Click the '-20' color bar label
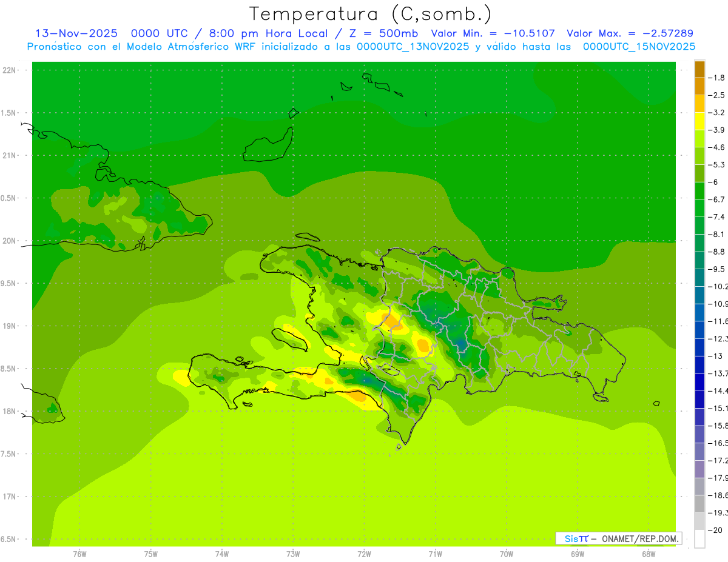 (x=715, y=530)
